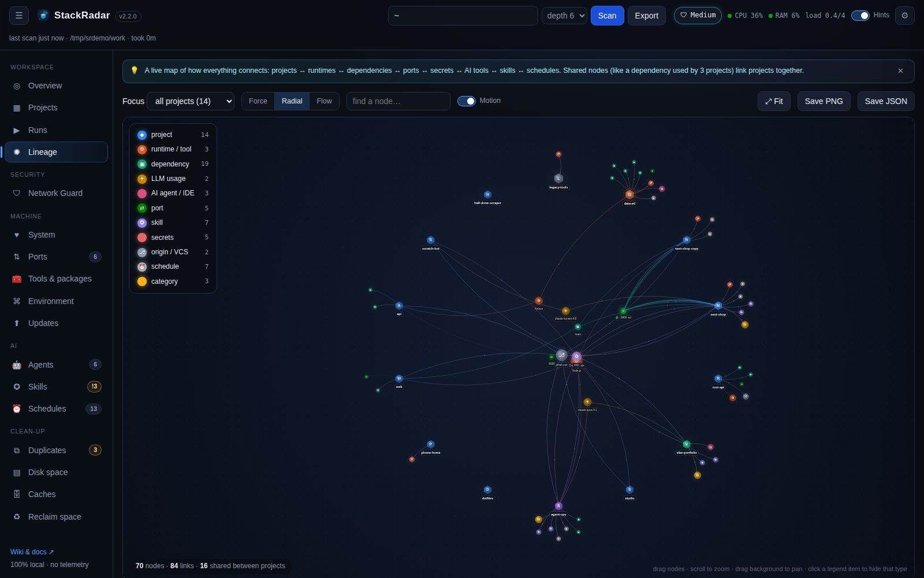Hide skill nodes via legend item
Image resolution: width=924 pixels, height=578 pixels.
tap(173, 223)
